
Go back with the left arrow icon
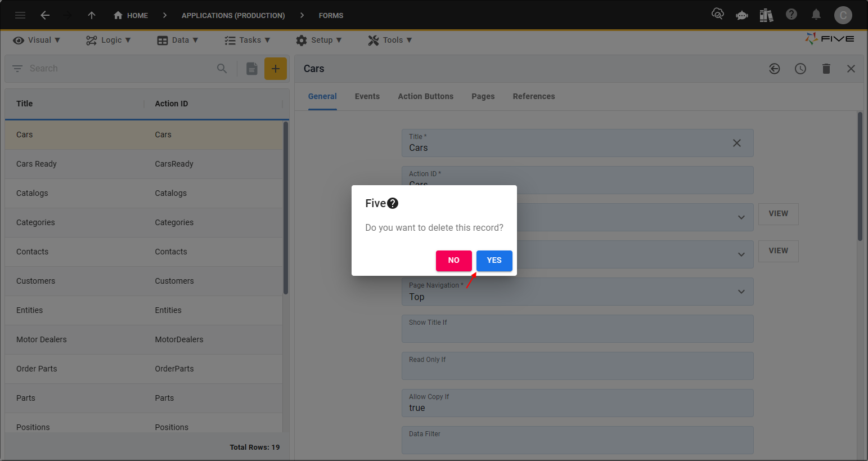tap(45, 15)
